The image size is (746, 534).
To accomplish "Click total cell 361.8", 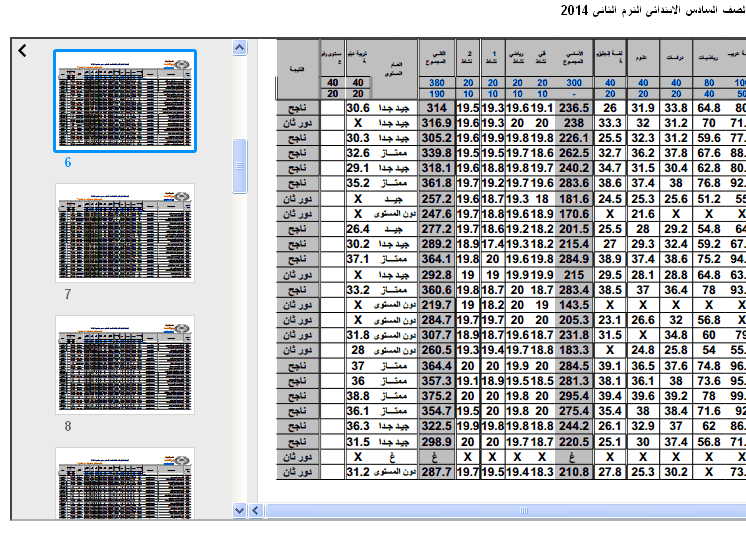I will click(437, 183).
